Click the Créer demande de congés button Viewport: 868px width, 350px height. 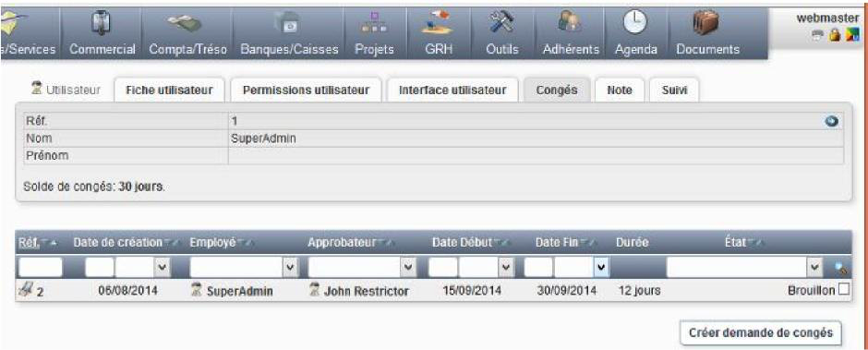coord(761,332)
